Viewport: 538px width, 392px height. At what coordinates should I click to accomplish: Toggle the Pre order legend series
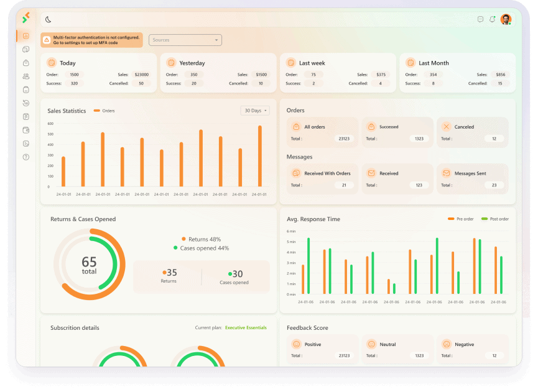[461, 219]
